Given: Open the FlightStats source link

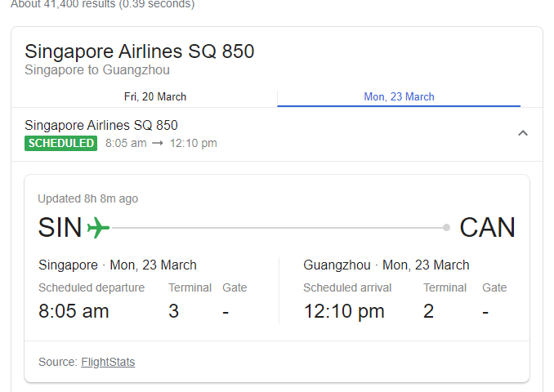Looking at the screenshot, I should (108, 362).
